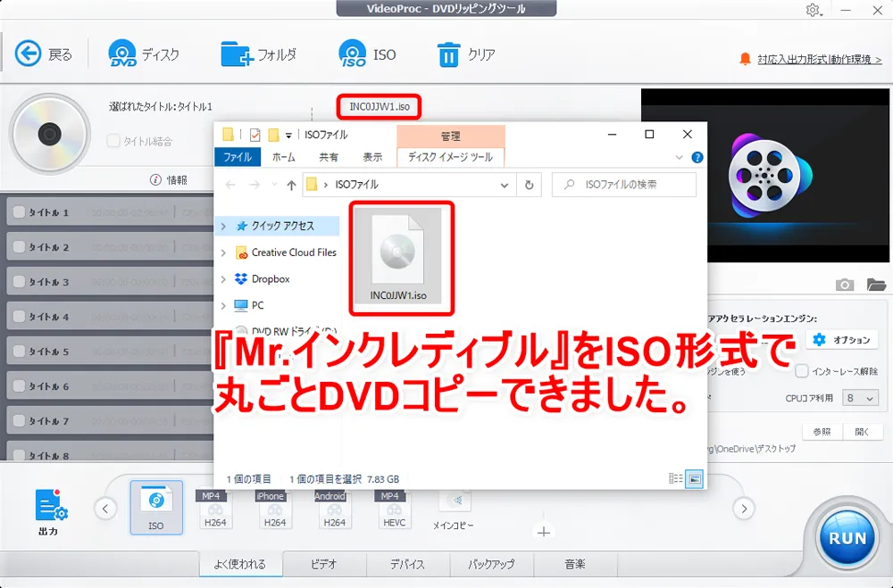Switch explorer to large icons view

click(695, 479)
